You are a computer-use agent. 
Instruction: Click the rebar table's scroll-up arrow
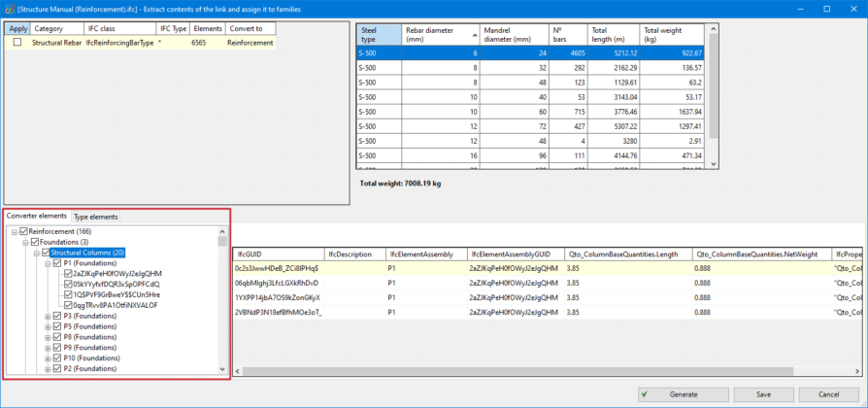(713, 28)
